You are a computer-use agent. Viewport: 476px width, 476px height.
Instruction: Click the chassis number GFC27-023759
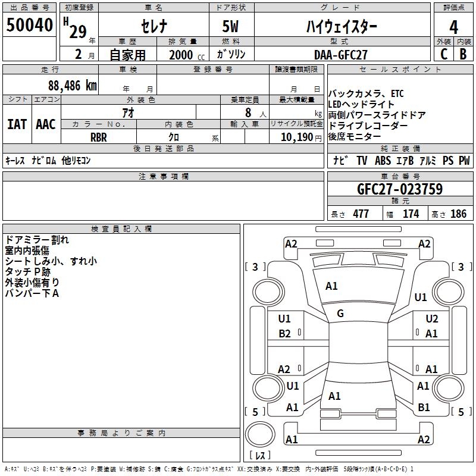click(x=399, y=189)
